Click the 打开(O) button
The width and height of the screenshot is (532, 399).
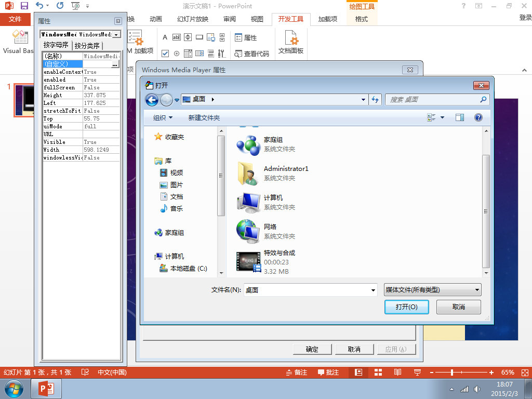coord(406,307)
